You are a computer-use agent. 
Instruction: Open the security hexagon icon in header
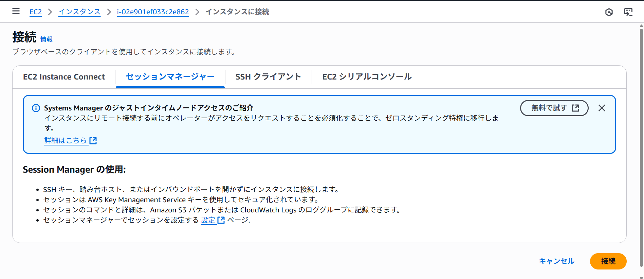pos(609,12)
